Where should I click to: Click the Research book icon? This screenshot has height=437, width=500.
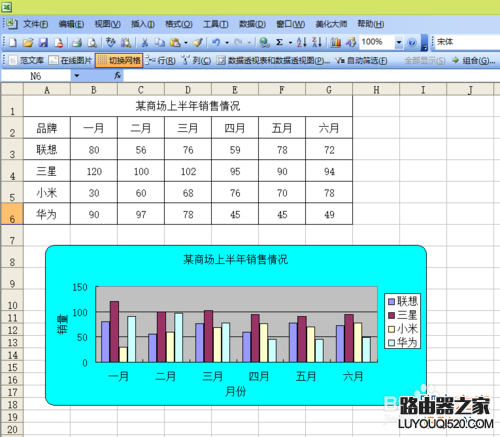point(126,42)
